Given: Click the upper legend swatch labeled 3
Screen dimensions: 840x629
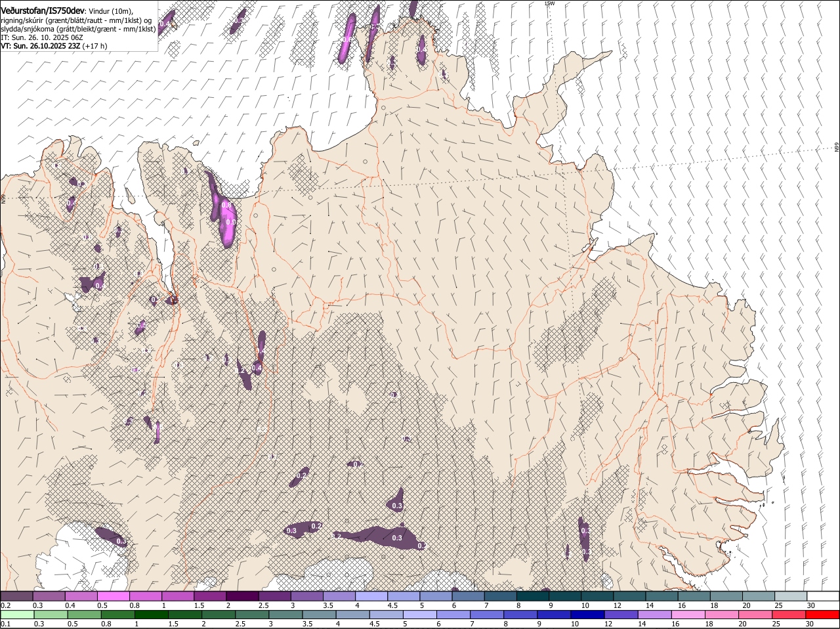Looking at the screenshot, I should click(306, 596).
